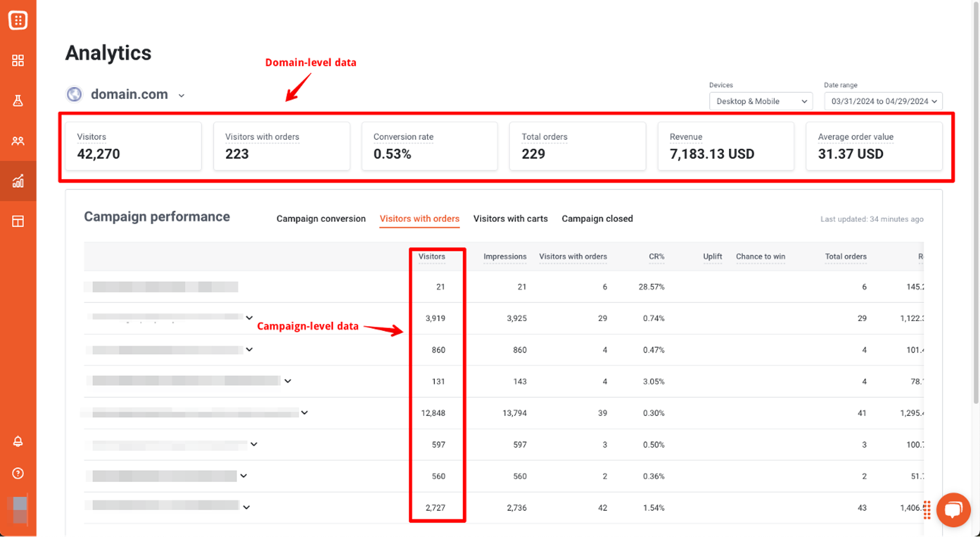Expand the campaign with 2,727 visitors

[247, 507]
